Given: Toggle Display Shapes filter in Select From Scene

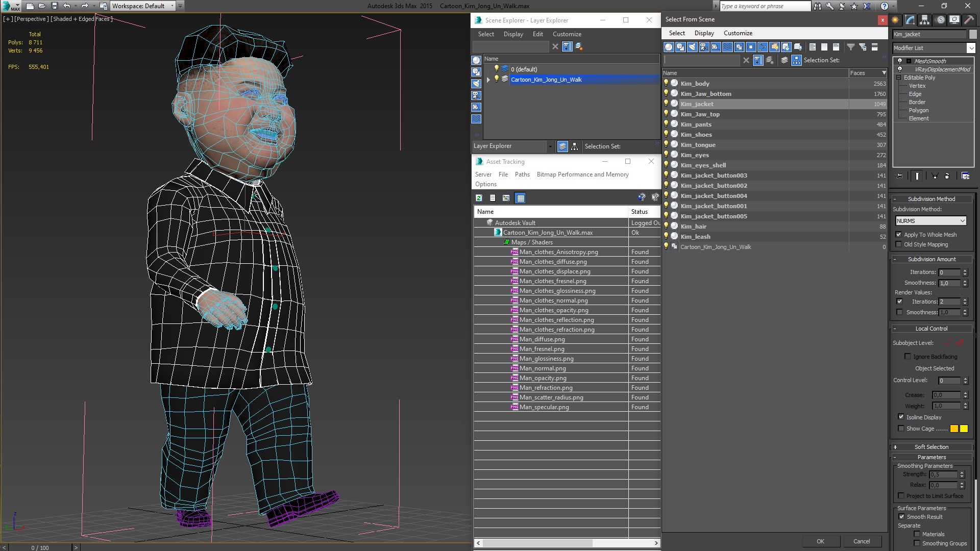Looking at the screenshot, I should (x=680, y=47).
